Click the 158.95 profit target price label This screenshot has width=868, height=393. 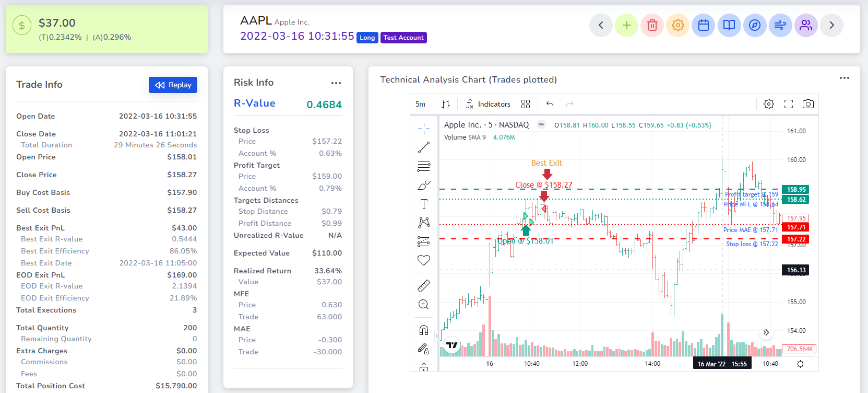coord(795,190)
